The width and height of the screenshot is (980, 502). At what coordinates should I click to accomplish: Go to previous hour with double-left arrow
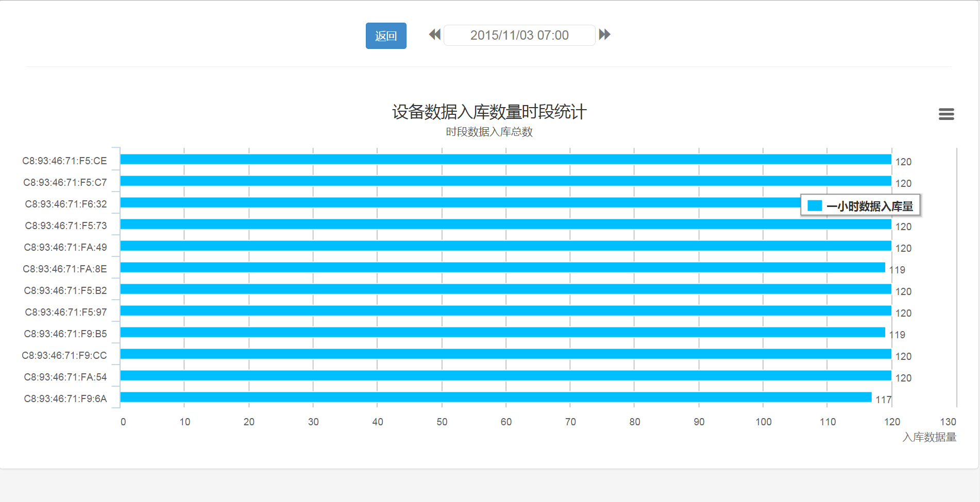(435, 34)
